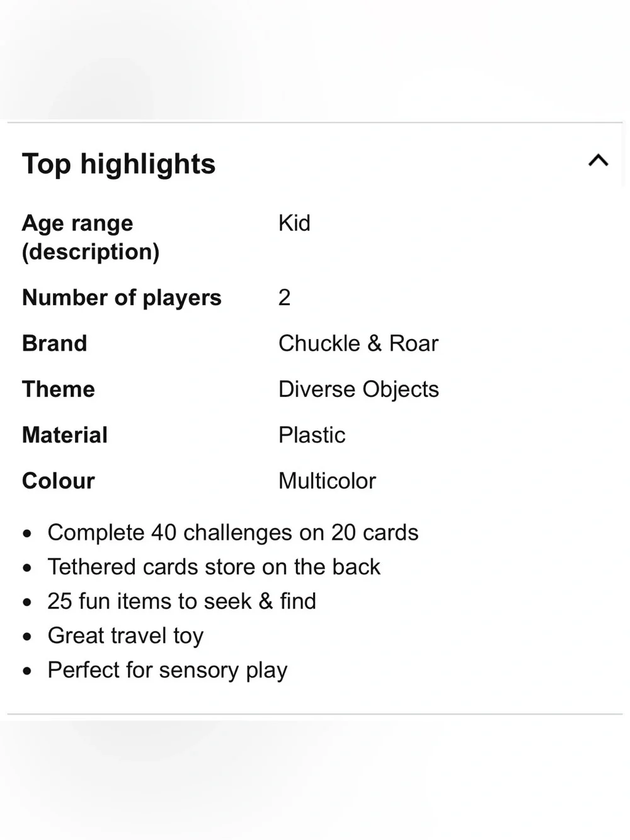Select the Material label
Viewport: 630px width, 840px height.
pyautogui.click(x=65, y=435)
